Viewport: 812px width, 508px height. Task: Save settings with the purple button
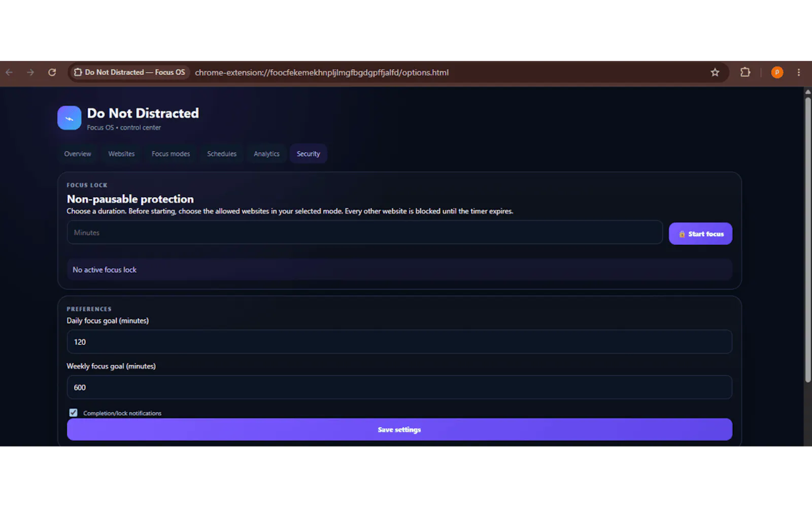point(399,430)
